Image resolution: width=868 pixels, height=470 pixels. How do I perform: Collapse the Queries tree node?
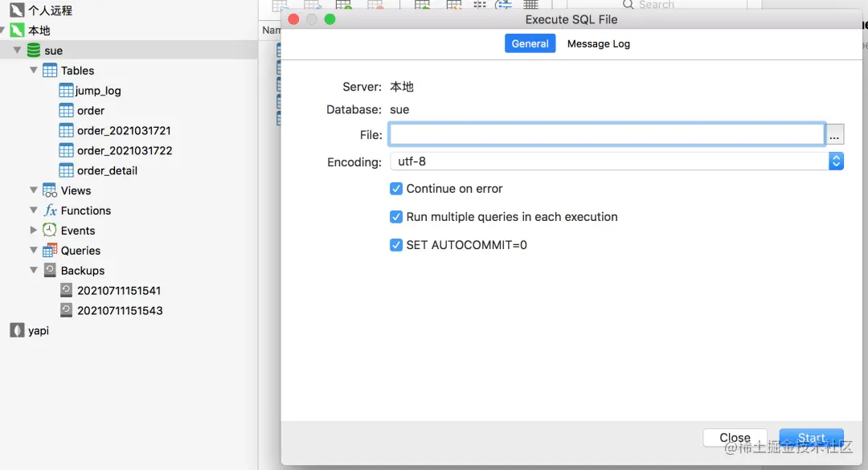(33, 250)
